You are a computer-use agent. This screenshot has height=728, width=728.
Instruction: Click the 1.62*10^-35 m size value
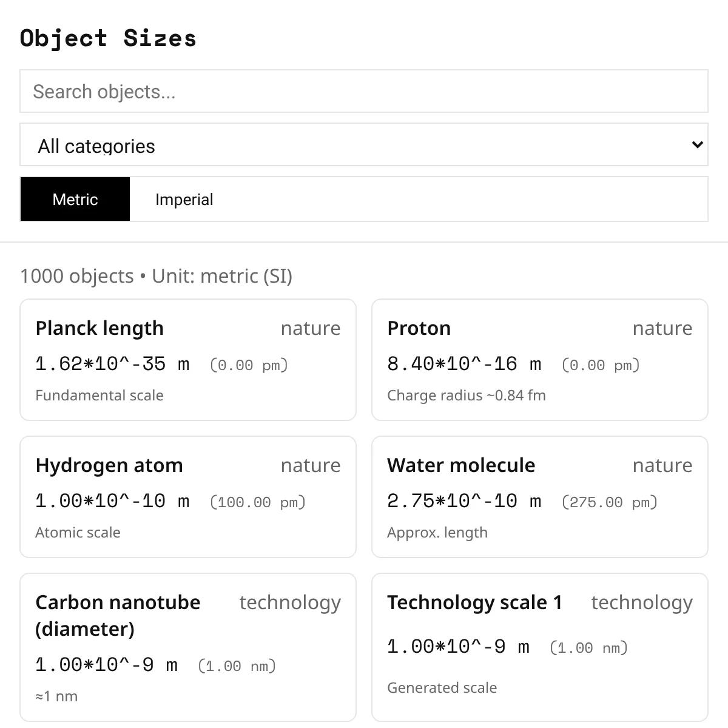(113, 364)
